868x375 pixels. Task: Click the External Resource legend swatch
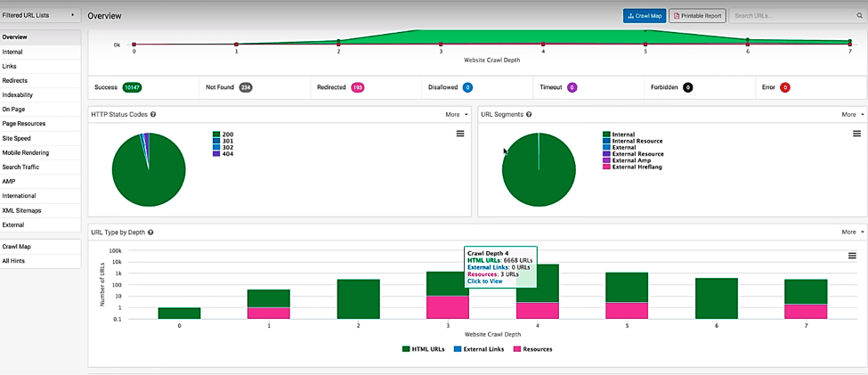click(606, 154)
